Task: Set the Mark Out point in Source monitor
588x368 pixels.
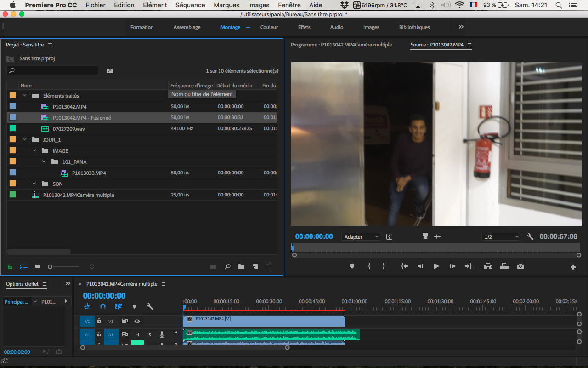Action: point(384,266)
